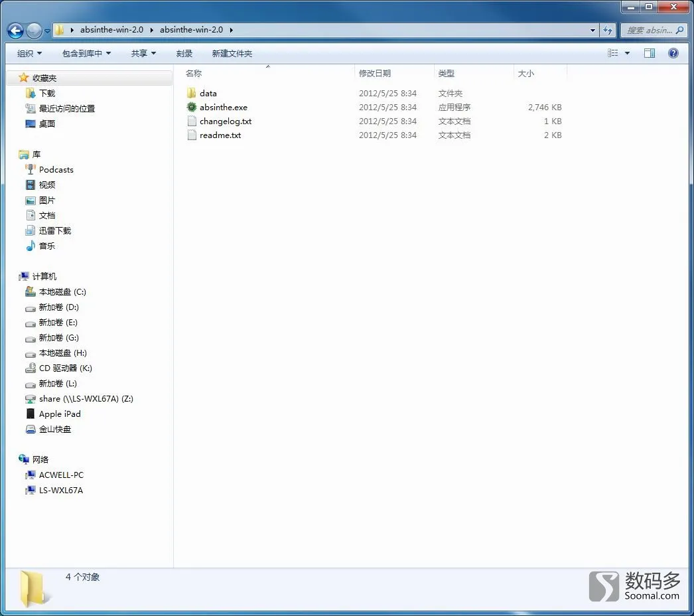Open the 文档 library

pos(47,216)
